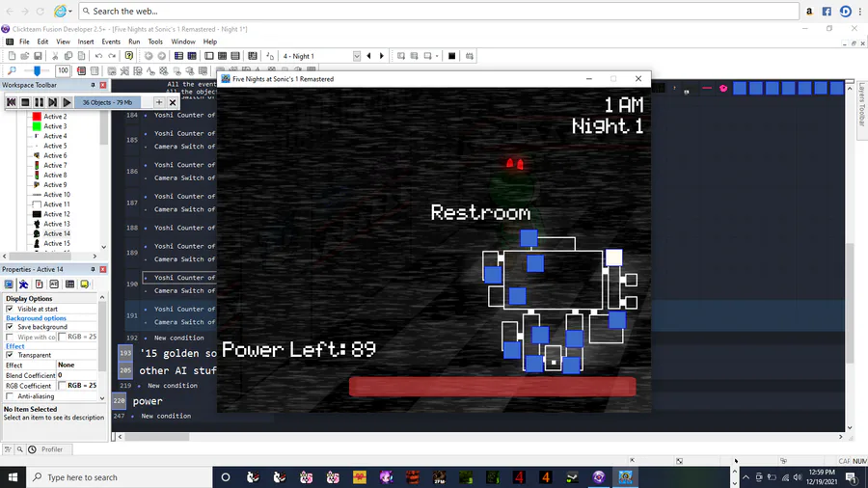Collapse the power event group
The height and width of the screenshot is (488, 868).
[119, 401]
